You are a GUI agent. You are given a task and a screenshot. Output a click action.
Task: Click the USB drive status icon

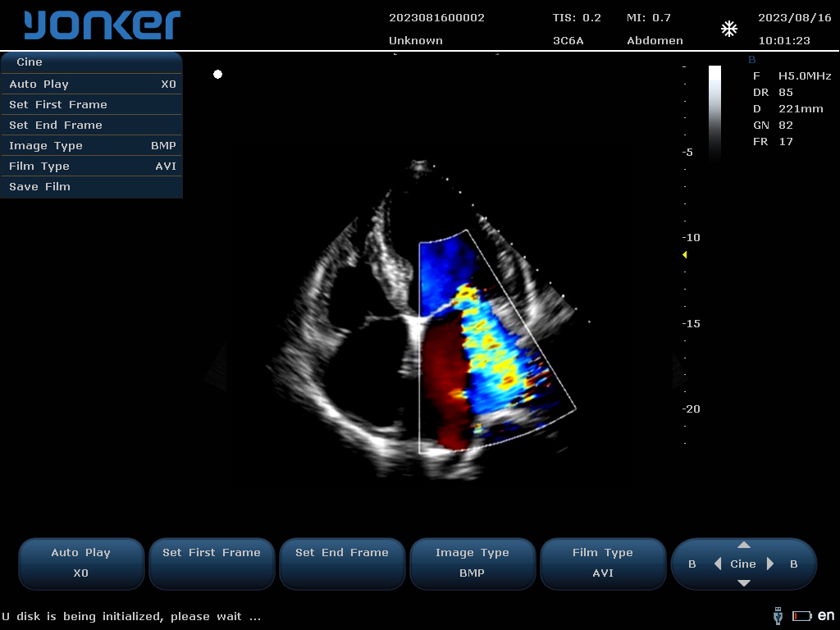tap(778, 615)
